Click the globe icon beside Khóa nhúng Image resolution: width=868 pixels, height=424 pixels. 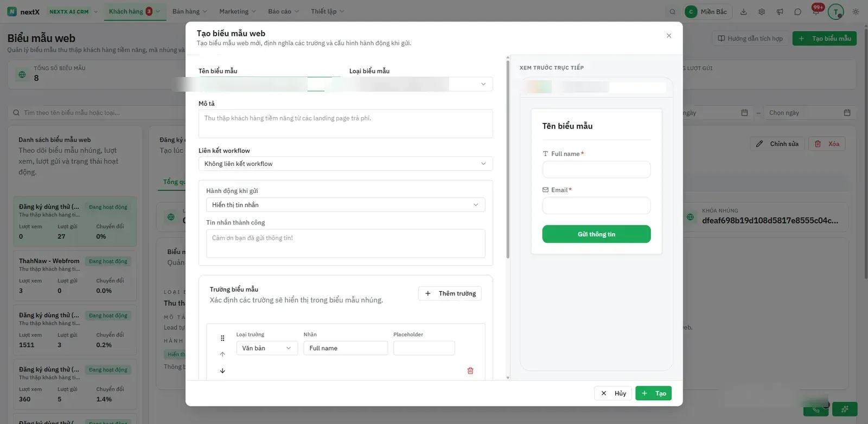pos(690,217)
